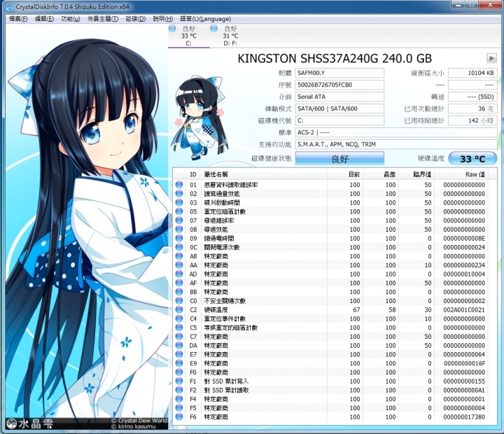Click the rotation rate field (SSD)
The image size is (504, 434).
point(472,97)
